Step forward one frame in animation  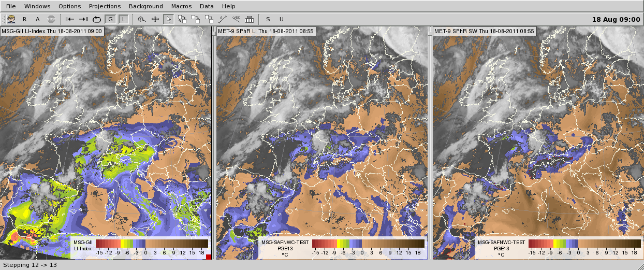click(x=83, y=19)
